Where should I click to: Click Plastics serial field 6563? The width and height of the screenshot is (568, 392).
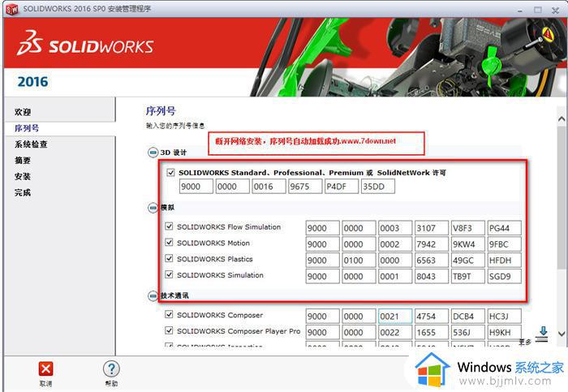pos(432,261)
